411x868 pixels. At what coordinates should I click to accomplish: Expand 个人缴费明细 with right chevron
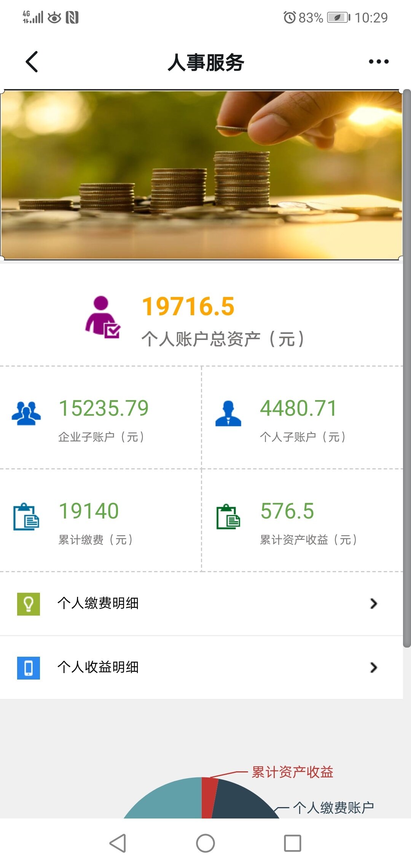373,603
